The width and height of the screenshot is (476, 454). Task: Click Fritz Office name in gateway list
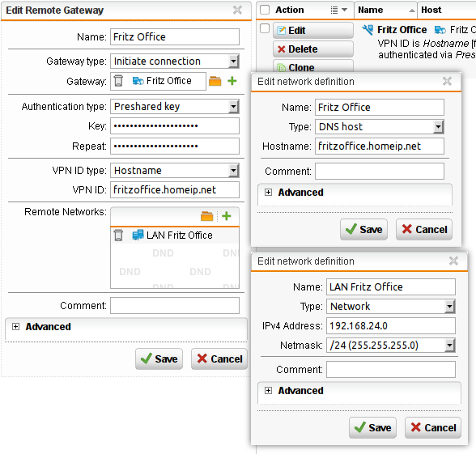402,30
